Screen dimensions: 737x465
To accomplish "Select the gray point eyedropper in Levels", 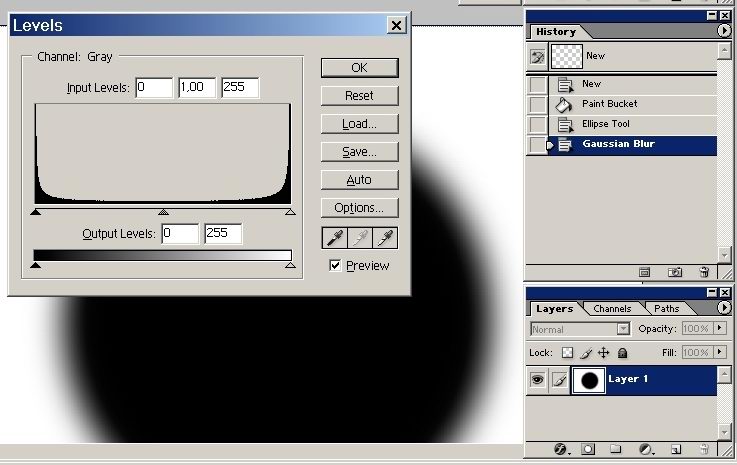I will click(x=360, y=237).
